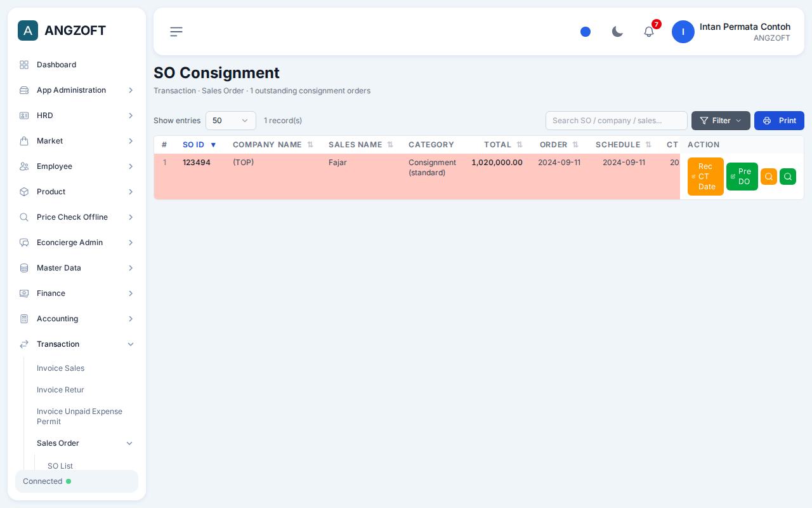Screen dimensions: 812x508
Task: Expand the Market menu chevron
Action: pyautogui.click(x=131, y=141)
